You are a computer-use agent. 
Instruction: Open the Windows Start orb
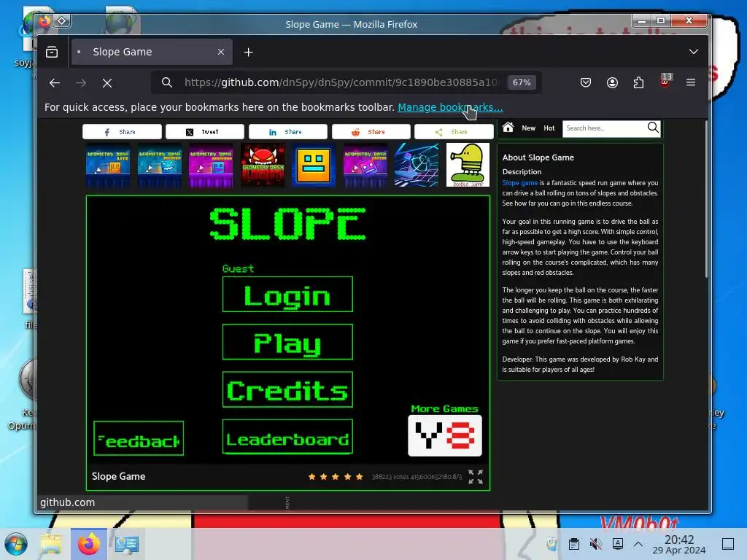(16, 544)
